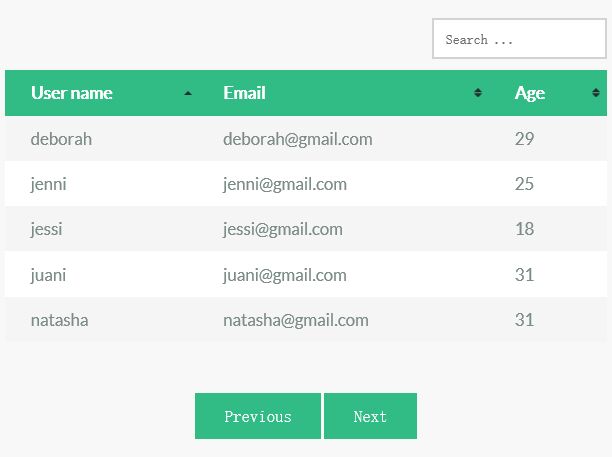
Task: Click the User name sort arrow icon
Action: pyautogui.click(x=188, y=93)
